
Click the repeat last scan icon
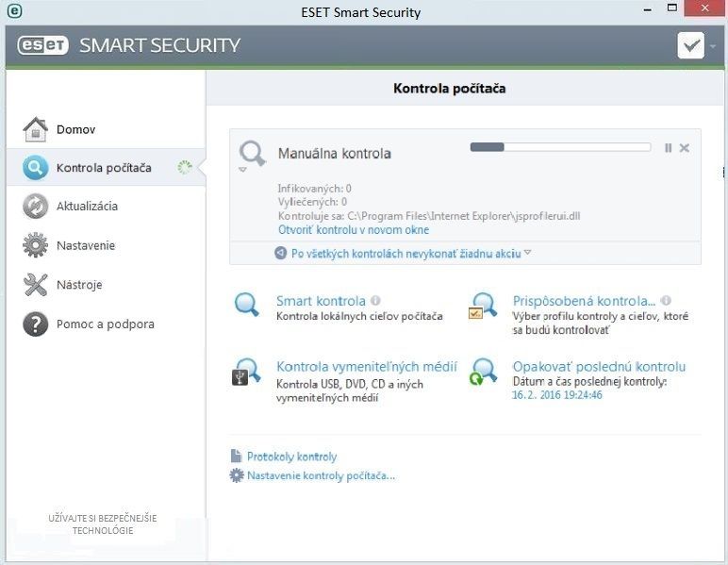click(483, 372)
